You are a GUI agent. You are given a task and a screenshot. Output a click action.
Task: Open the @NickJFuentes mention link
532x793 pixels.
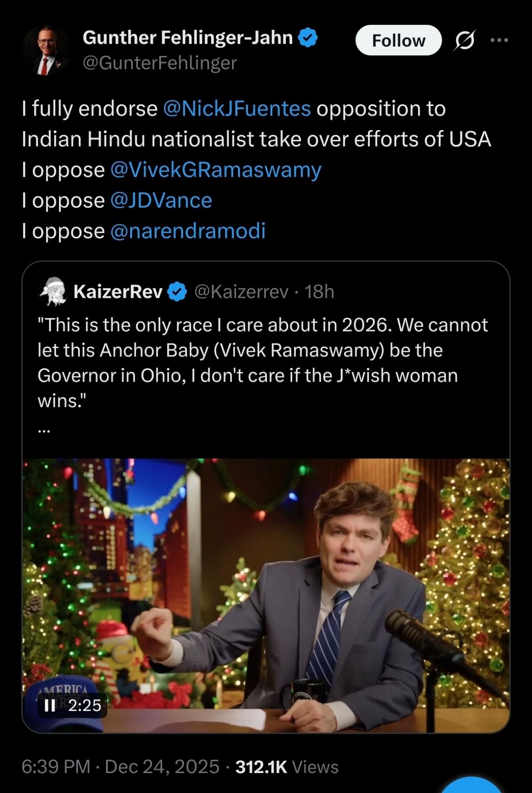(x=237, y=109)
